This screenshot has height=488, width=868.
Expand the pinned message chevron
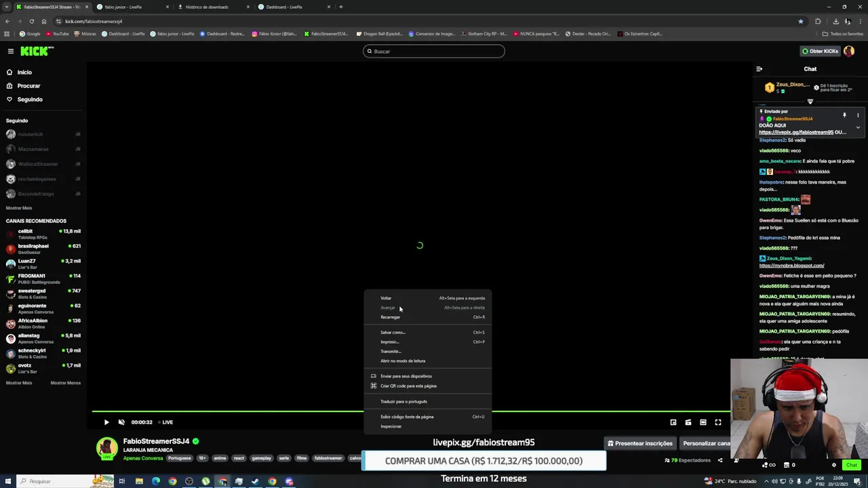(858, 127)
